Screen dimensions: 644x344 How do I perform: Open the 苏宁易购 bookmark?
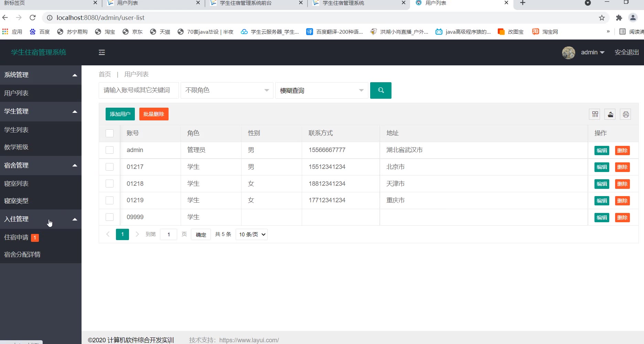(x=72, y=32)
